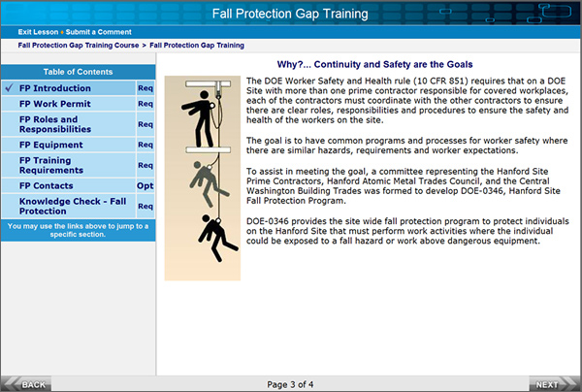The image size is (582, 392).
Task: Navigate to the FP Equipment section
Action: [x=50, y=145]
